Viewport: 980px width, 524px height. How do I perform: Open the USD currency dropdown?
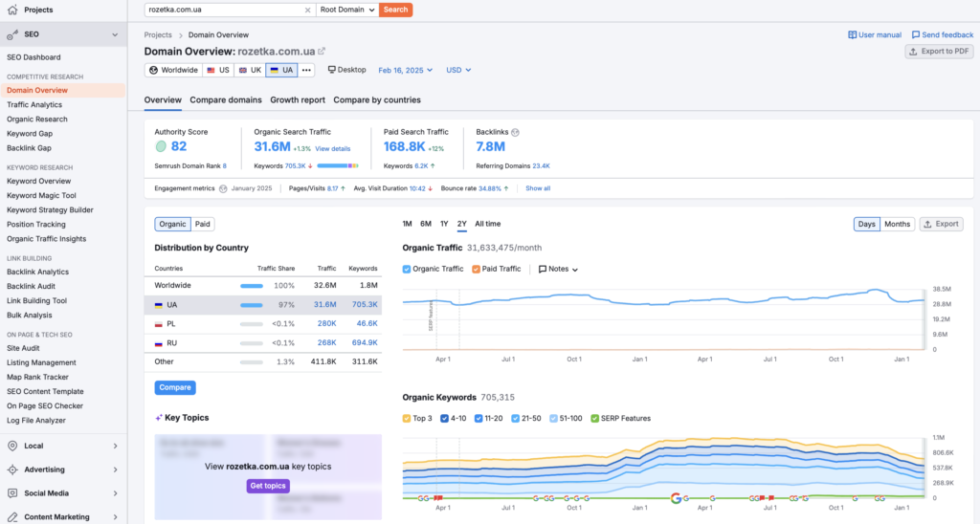click(458, 70)
